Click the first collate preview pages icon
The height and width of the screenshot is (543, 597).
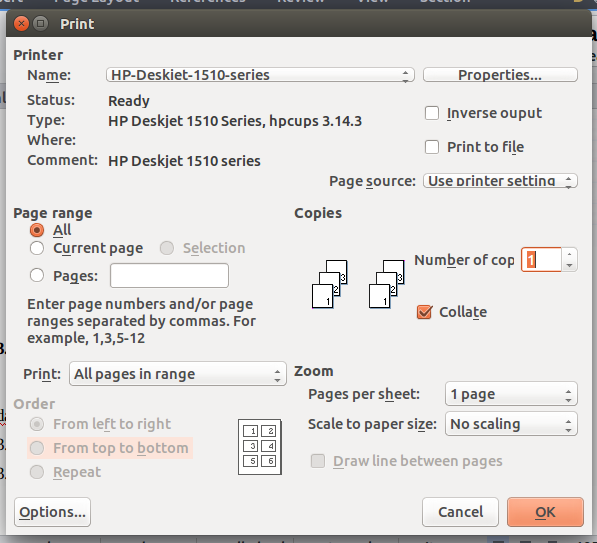point(330,284)
